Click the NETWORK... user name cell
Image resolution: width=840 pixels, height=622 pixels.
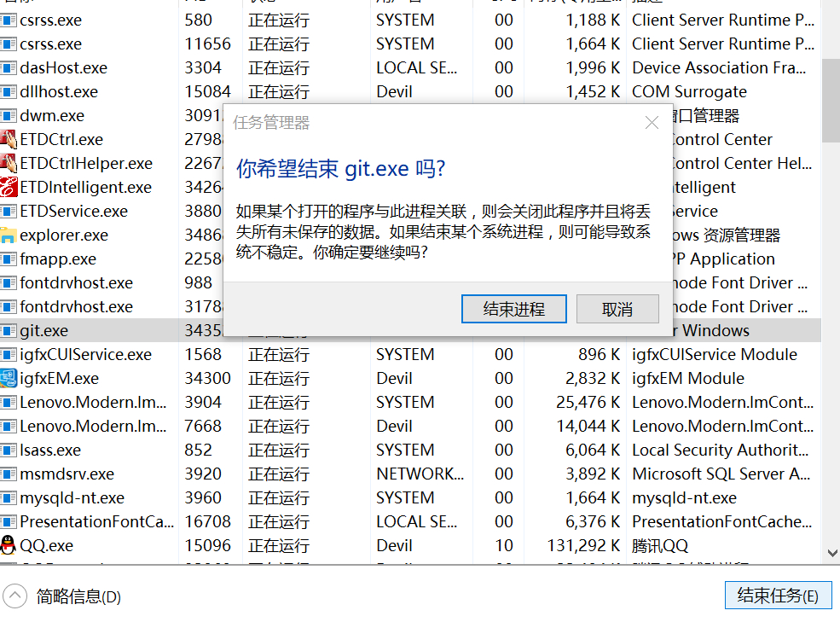(420, 474)
